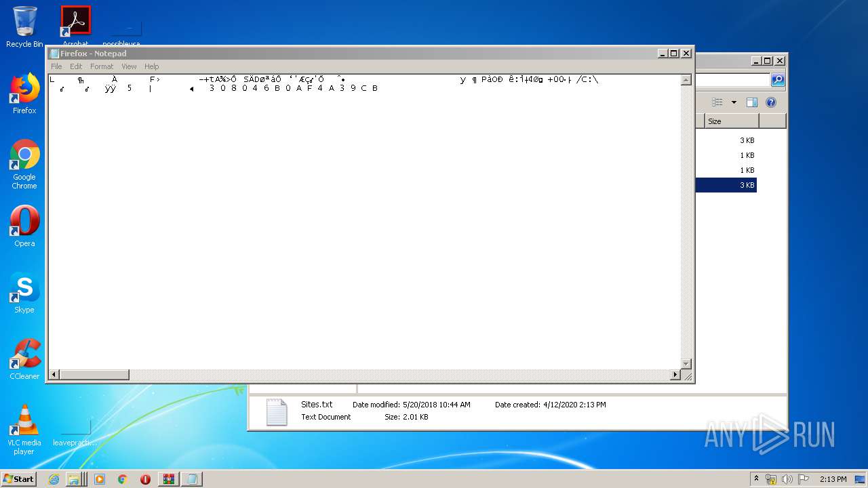Switch to Notepad taskbar button
The width and height of the screenshot is (868, 488).
192,479
